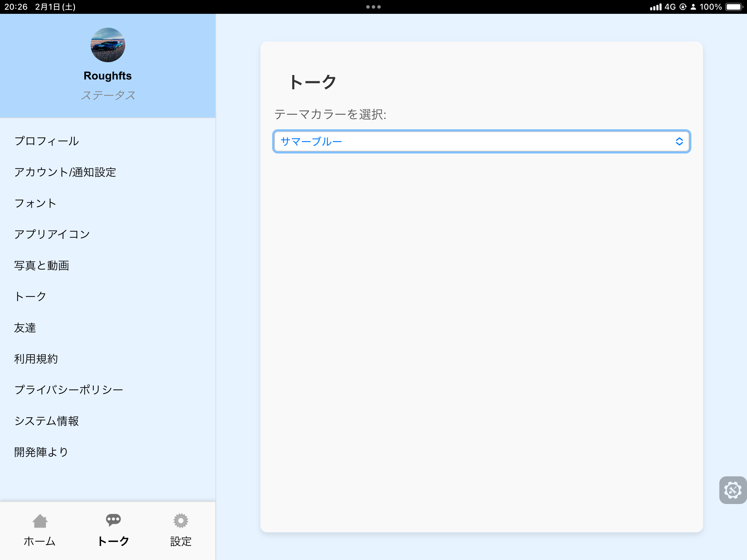Open 利用規約 terms link
Screen dimensions: 747x560
(36, 359)
